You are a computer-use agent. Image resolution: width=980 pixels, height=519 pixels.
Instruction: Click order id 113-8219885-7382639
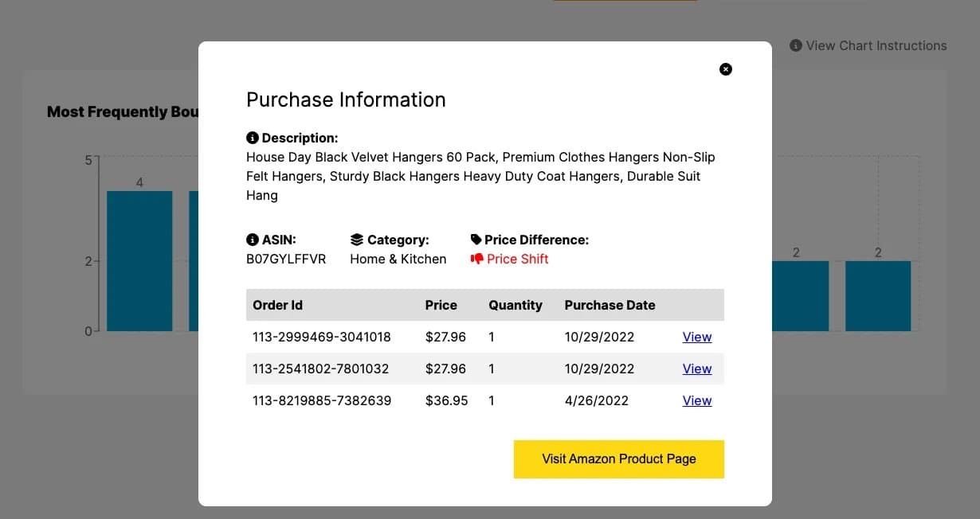pos(322,400)
